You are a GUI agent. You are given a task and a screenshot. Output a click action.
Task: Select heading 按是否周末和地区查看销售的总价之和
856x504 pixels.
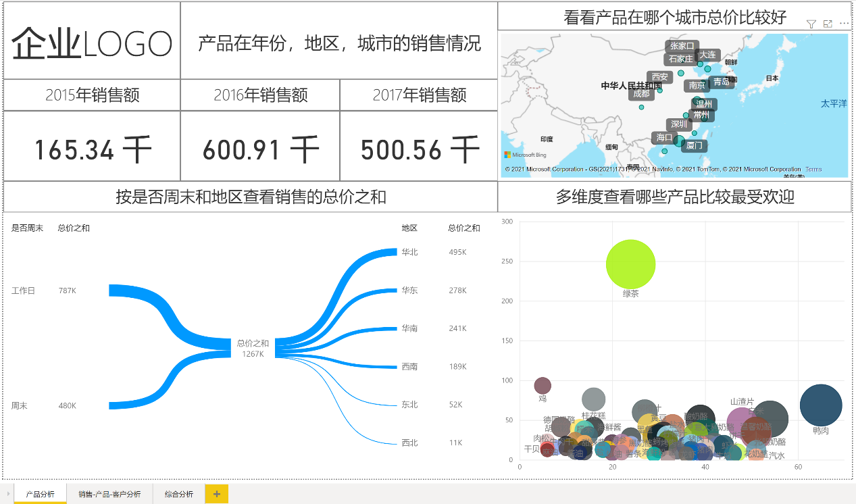(251, 197)
